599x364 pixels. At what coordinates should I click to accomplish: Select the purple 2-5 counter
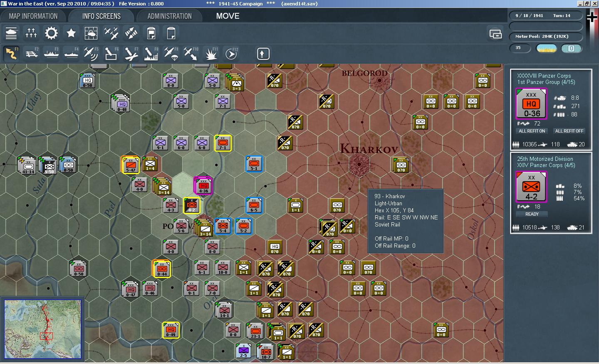(243, 351)
